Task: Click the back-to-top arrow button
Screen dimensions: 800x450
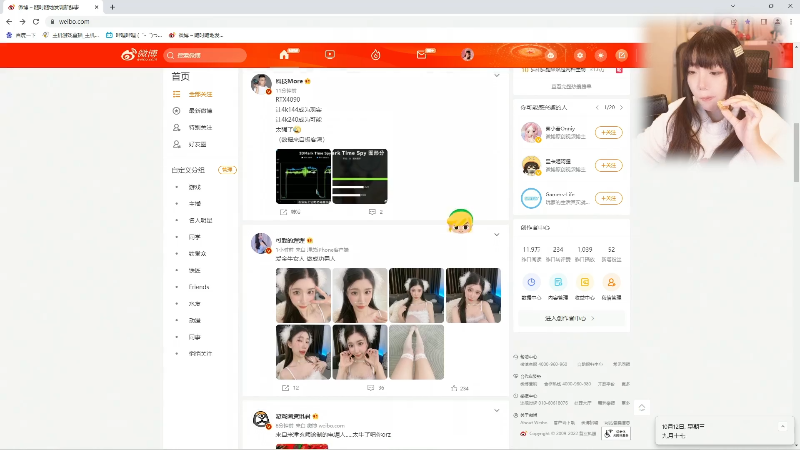Action: pos(642,407)
